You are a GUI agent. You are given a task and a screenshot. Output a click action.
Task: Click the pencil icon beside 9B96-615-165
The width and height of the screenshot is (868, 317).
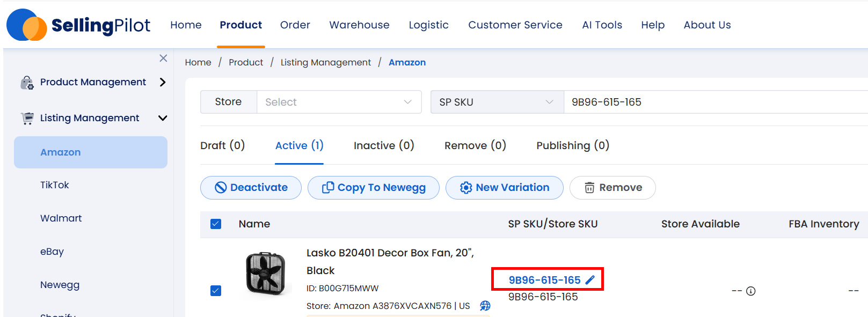(x=590, y=280)
